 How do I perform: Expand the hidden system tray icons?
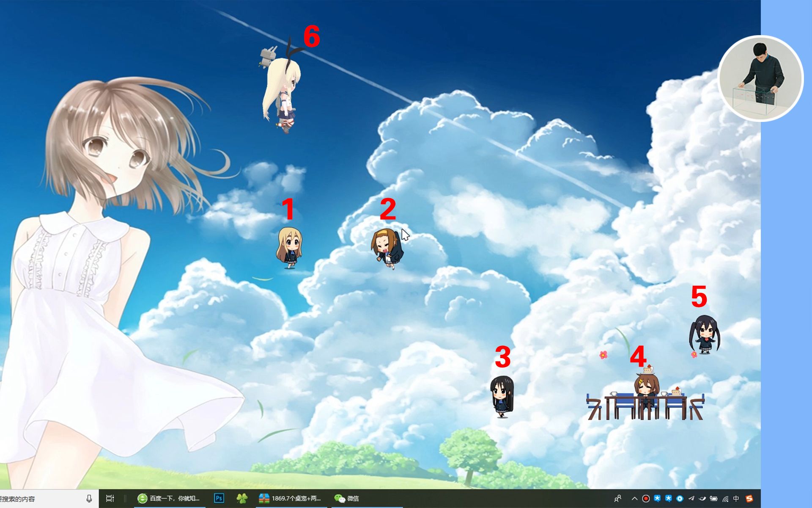click(x=634, y=498)
